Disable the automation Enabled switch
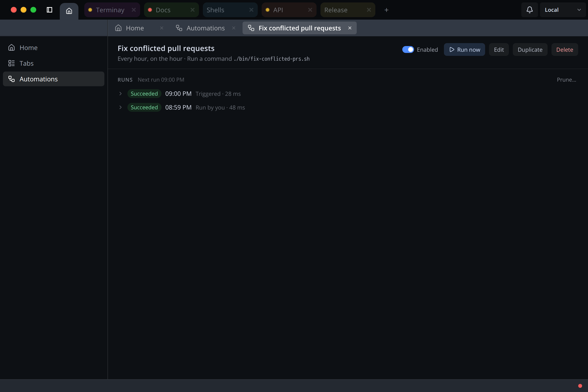 pos(408,49)
